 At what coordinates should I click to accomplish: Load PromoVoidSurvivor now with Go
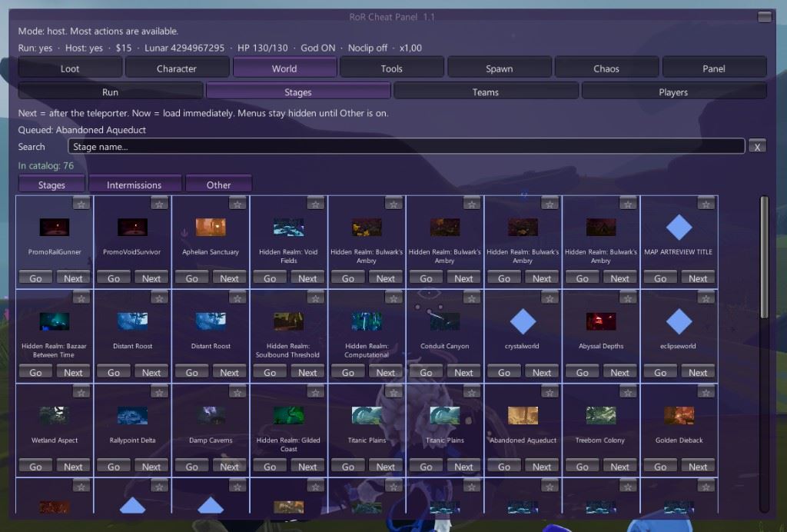[x=114, y=278]
